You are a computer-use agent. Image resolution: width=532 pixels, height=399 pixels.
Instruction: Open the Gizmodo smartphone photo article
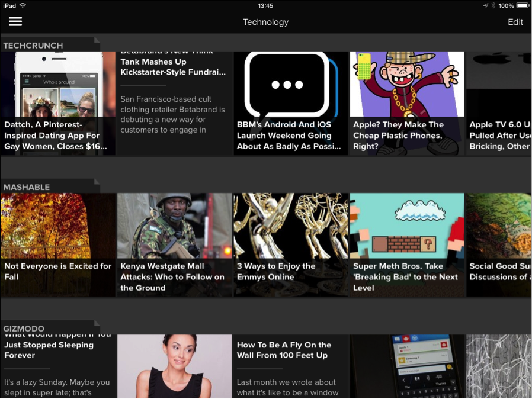407,366
